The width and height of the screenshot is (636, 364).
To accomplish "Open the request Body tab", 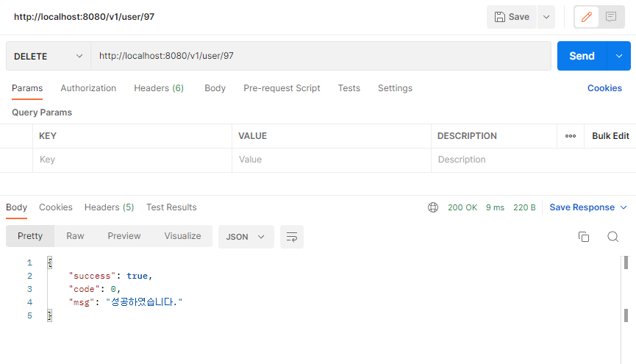I will tap(215, 88).
